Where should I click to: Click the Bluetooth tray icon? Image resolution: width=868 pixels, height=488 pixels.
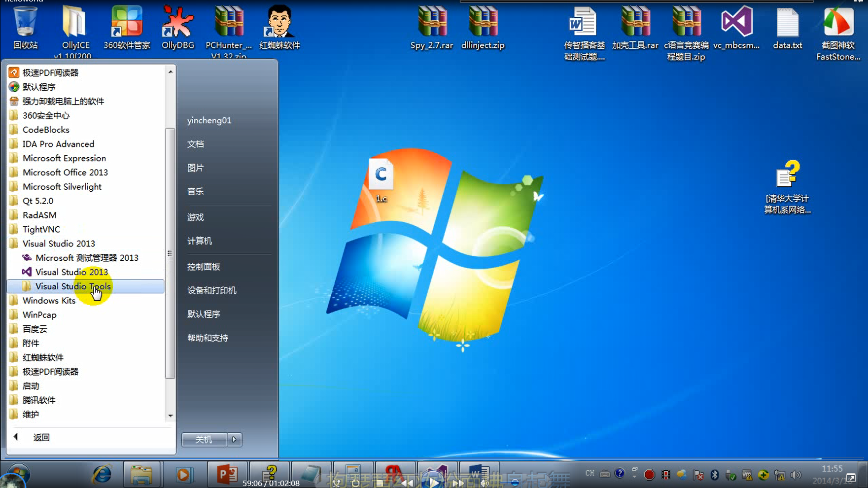[x=715, y=475]
